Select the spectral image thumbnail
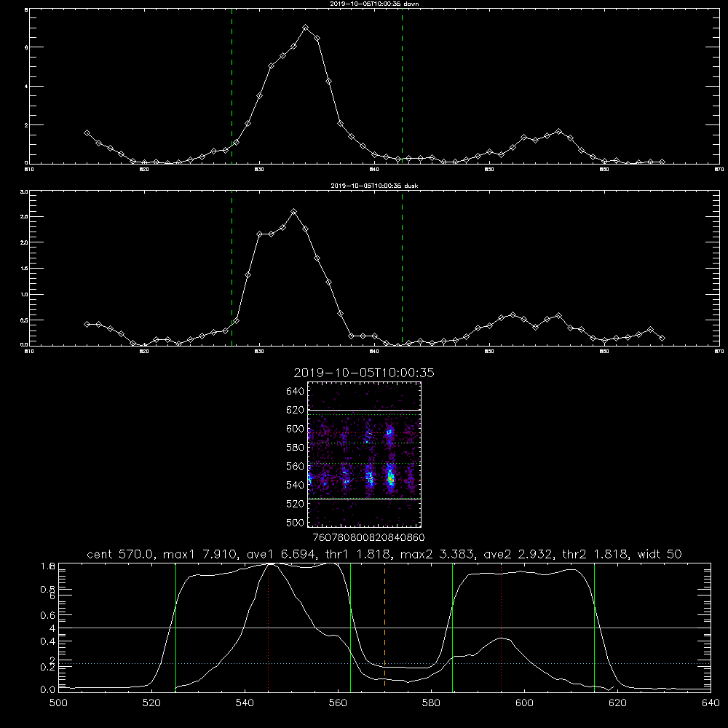728x728 pixels. [x=364, y=454]
